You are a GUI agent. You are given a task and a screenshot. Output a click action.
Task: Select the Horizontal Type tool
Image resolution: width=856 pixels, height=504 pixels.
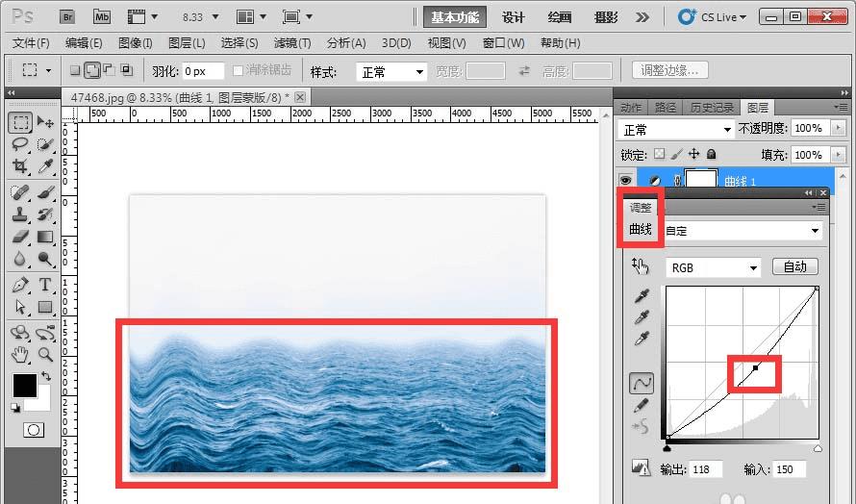pos(45,285)
